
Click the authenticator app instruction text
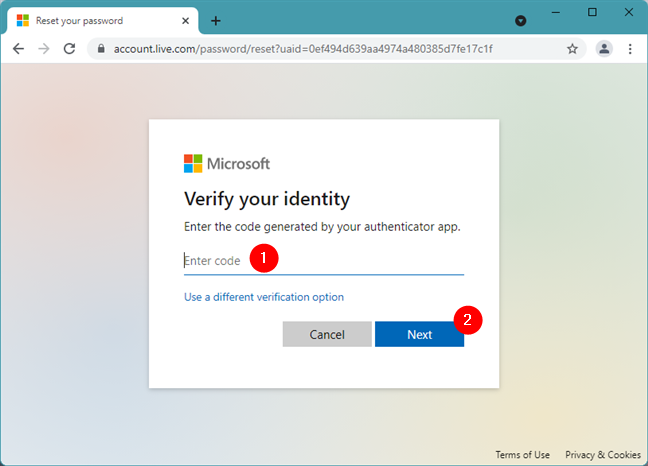pos(322,227)
